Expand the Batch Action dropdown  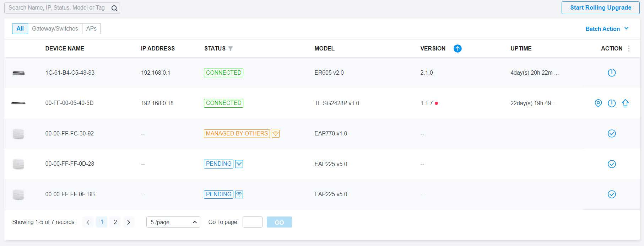pos(607,29)
